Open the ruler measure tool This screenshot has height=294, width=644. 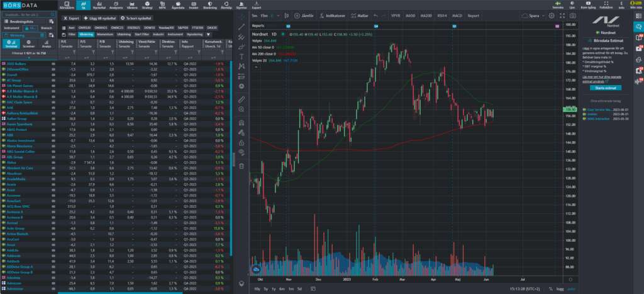click(241, 99)
